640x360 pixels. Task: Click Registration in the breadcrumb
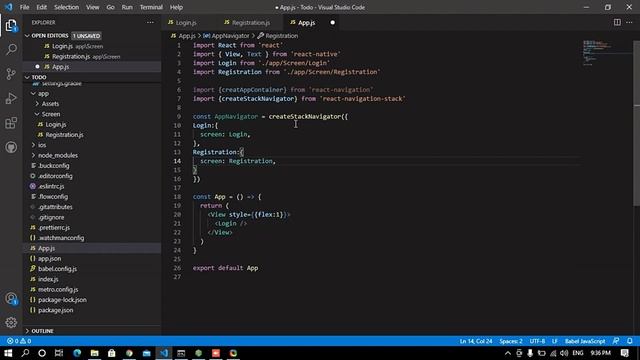(282, 36)
